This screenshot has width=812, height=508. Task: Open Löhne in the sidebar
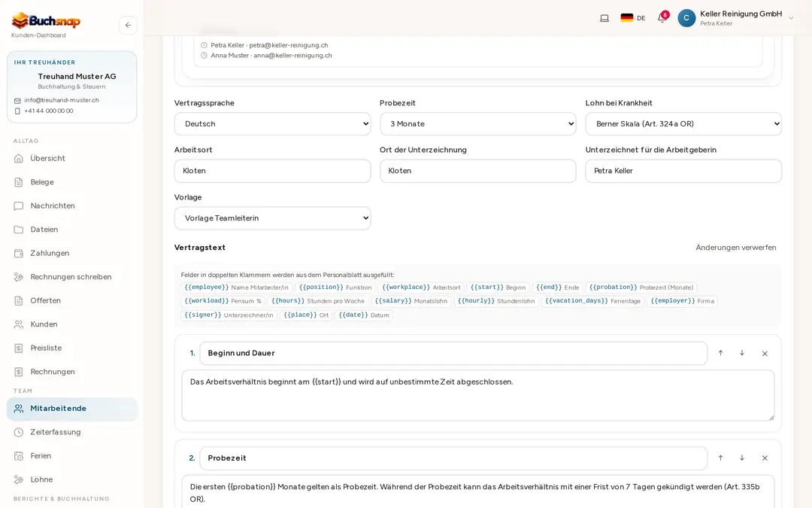click(x=72, y=479)
